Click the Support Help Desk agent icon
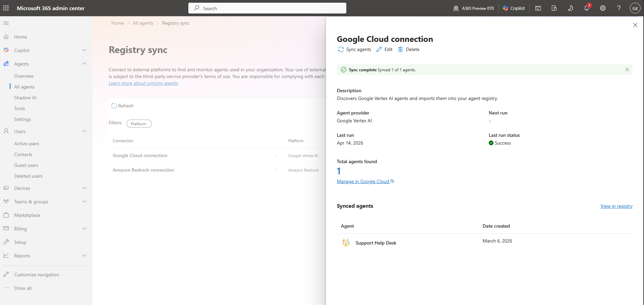 pos(346,243)
